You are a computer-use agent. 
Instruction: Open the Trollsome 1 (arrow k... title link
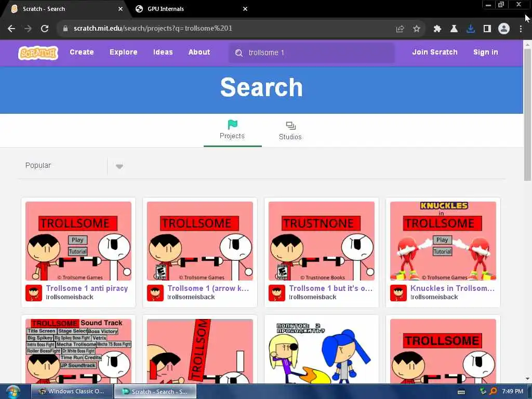[x=208, y=288]
